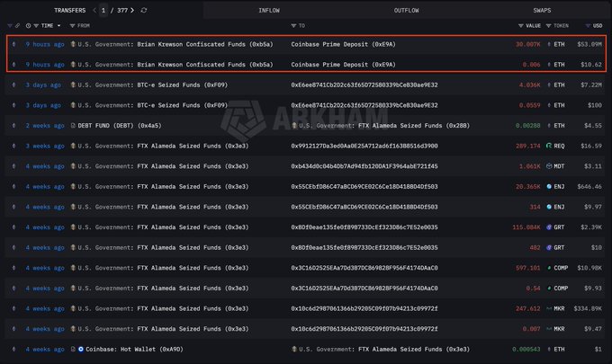Click the chain filter funnel at far left header
This screenshot has width=612, height=364.
(x=10, y=26)
